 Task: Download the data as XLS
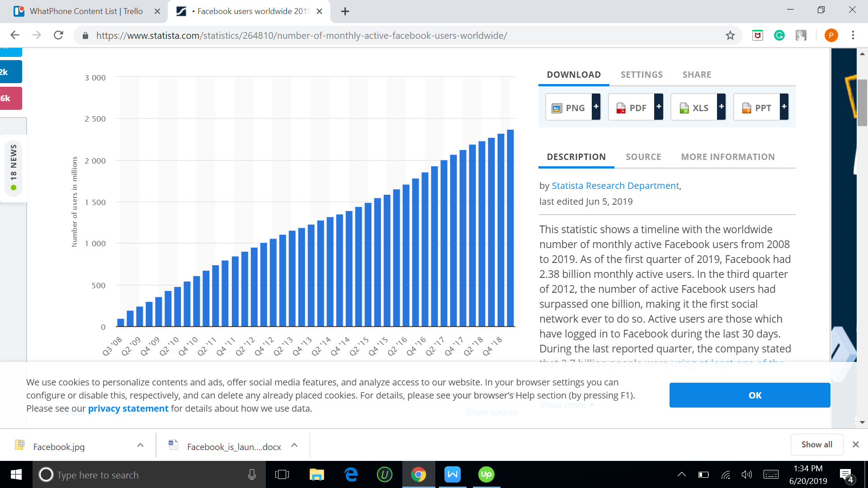point(694,108)
